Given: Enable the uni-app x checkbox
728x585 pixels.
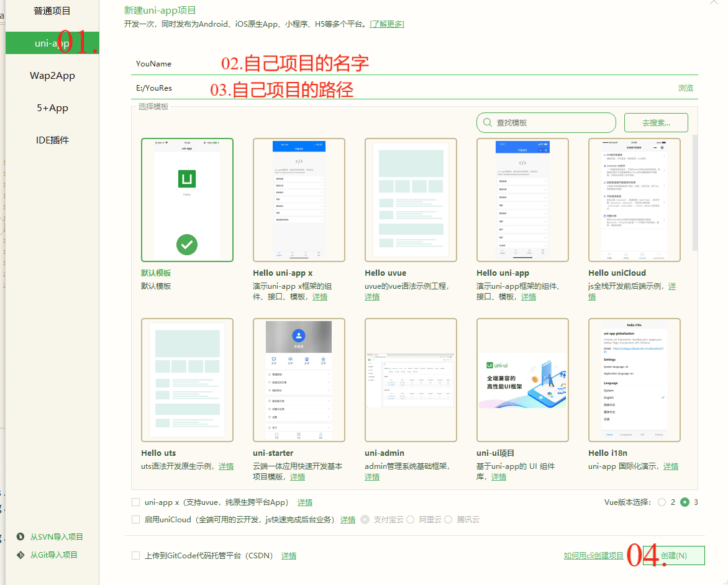Looking at the screenshot, I should 135,502.
